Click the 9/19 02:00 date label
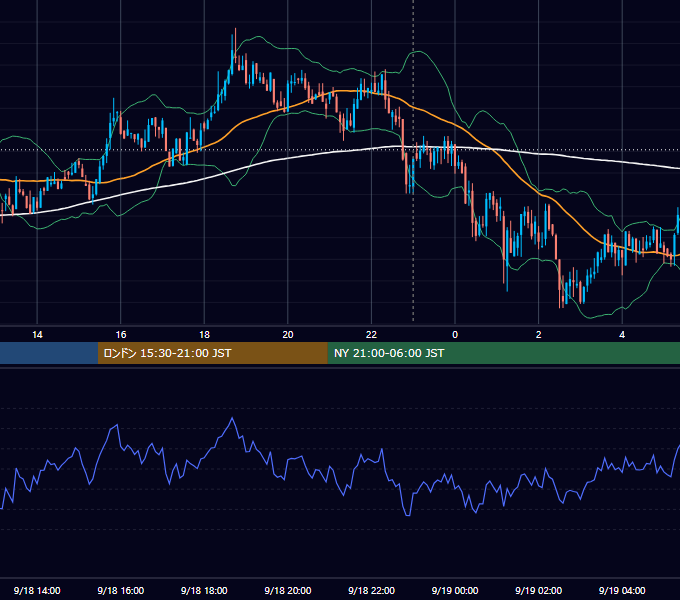The width and height of the screenshot is (680, 600). tap(538, 590)
